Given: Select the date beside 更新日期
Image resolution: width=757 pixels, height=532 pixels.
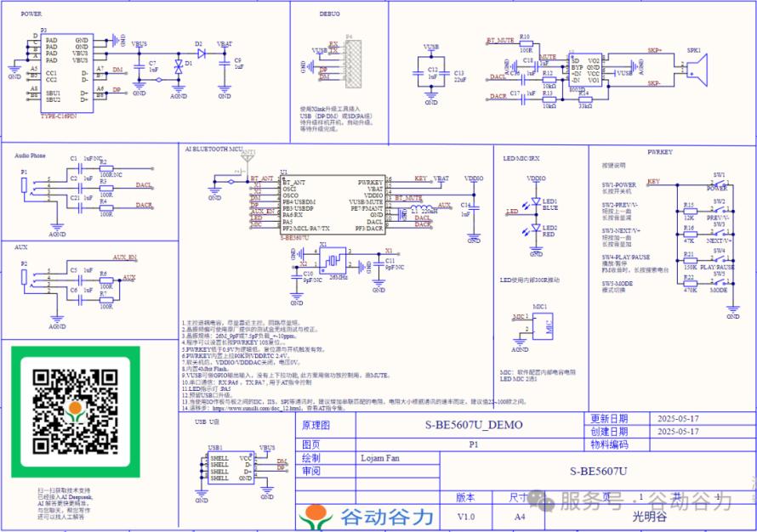Looking at the screenshot, I should tap(678, 419).
